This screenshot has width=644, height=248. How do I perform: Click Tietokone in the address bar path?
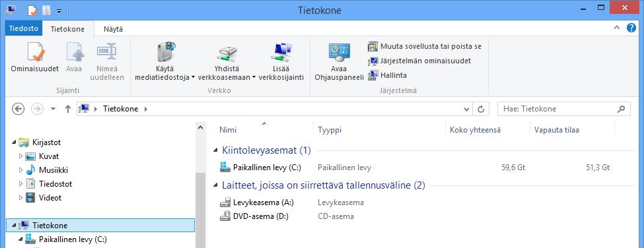[120, 109]
